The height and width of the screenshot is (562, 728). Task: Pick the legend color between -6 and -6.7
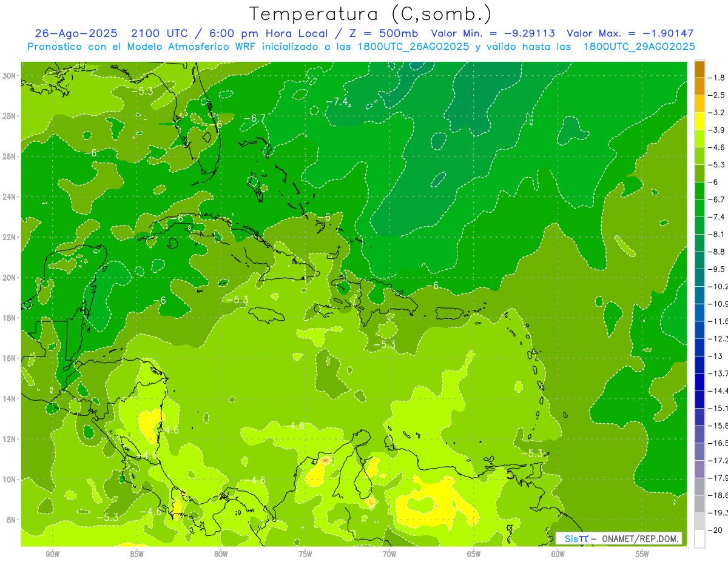(x=699, y=190)
